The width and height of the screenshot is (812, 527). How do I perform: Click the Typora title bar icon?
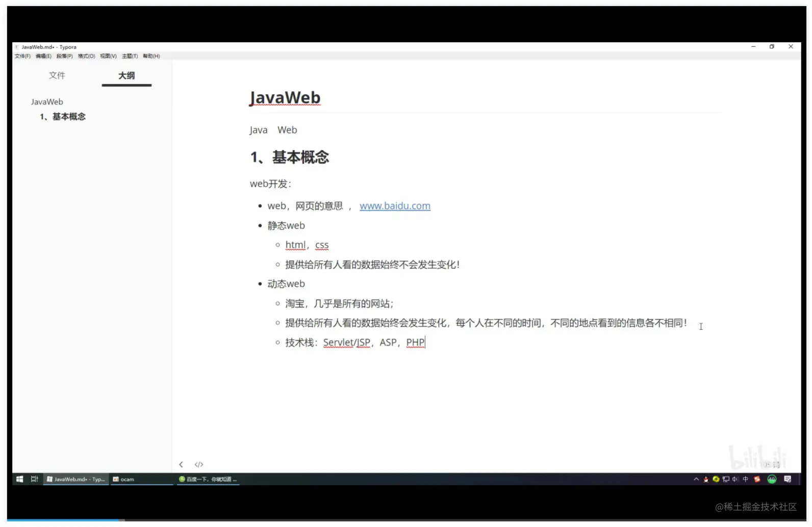click(x=17, y=47)
